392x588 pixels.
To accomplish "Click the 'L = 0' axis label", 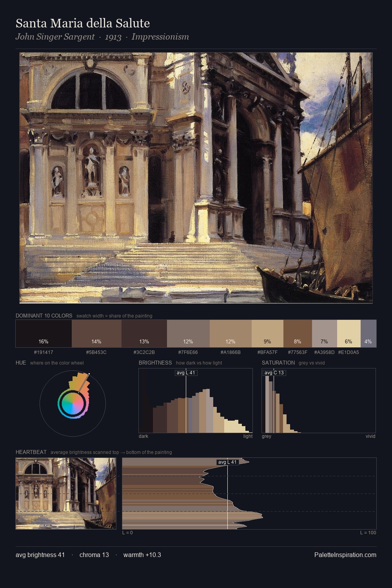I will [127, 533].
